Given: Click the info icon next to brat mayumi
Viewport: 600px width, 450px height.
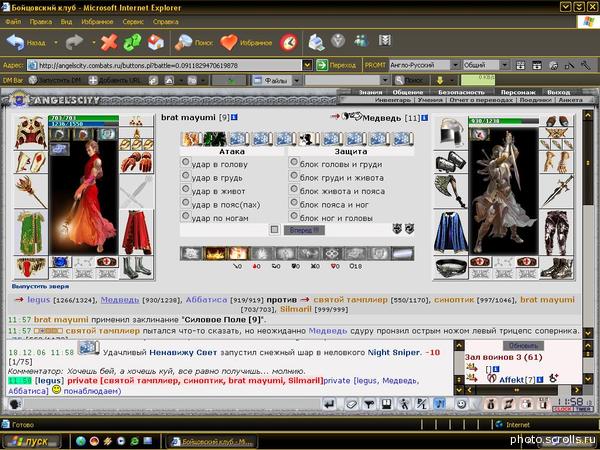Looking at the screenshot, I should pos(235,117).
